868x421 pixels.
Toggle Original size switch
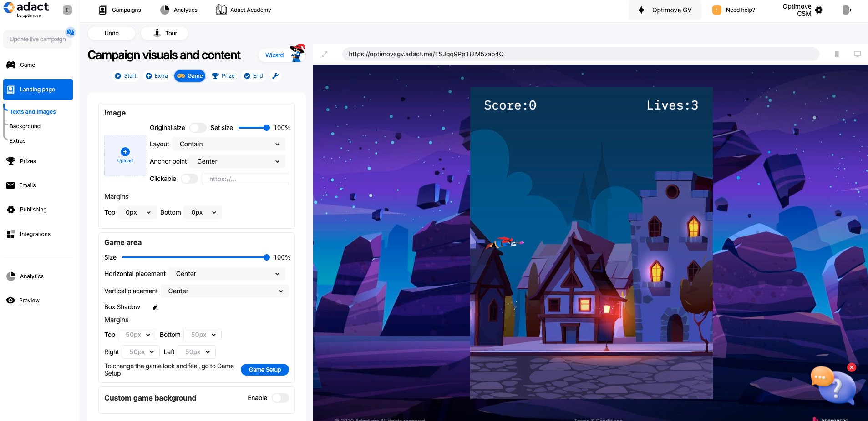coord(198,128)
